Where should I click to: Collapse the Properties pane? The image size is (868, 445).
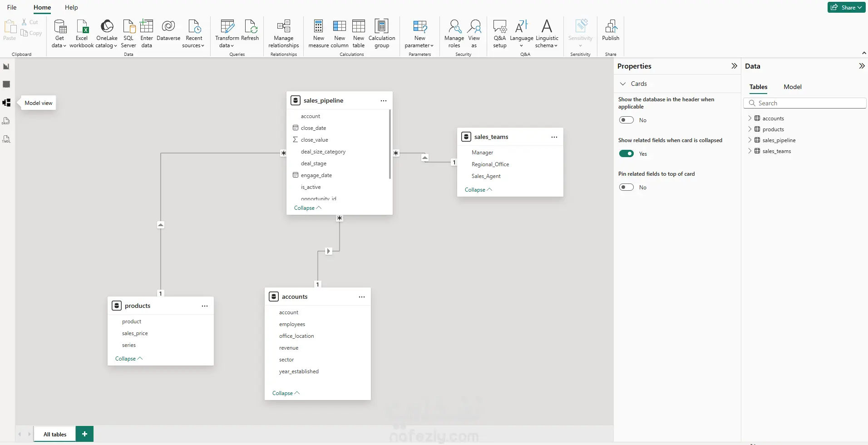(734, 66)
